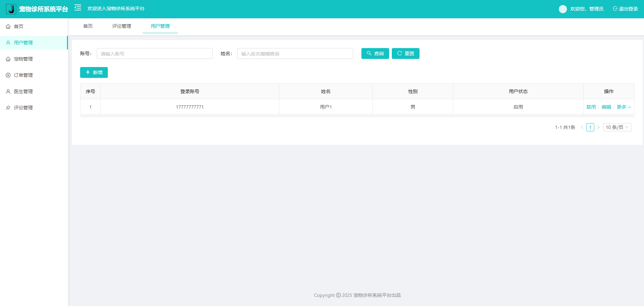
Task: Click the user icon beside 用户管理
Action: click(8, 43)
